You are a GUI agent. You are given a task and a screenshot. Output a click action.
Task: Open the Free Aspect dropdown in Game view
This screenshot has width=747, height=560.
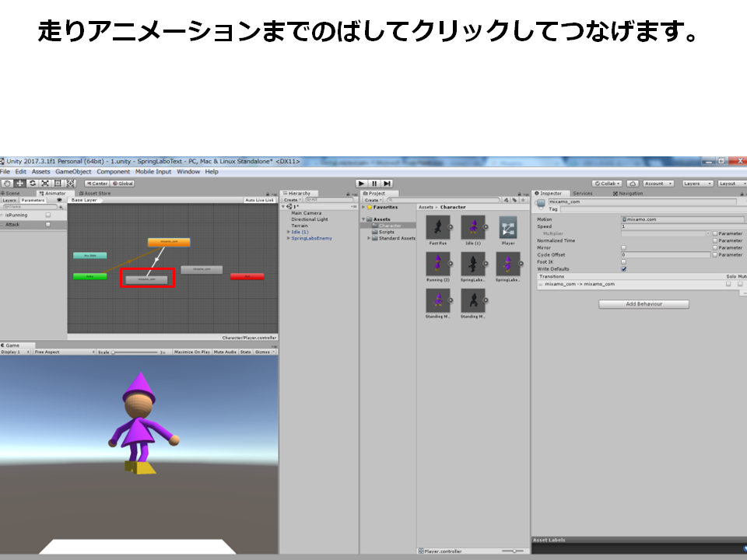click(x=65, y=352)
